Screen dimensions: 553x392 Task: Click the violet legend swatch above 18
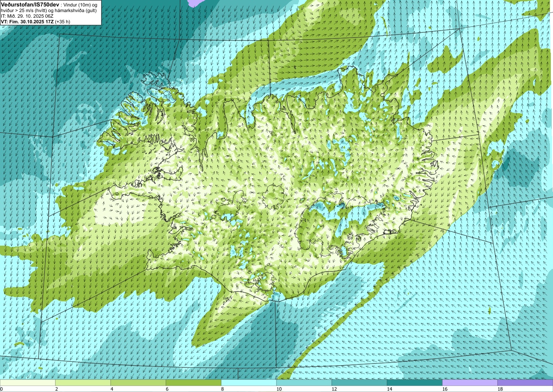(x=525, y=383)
